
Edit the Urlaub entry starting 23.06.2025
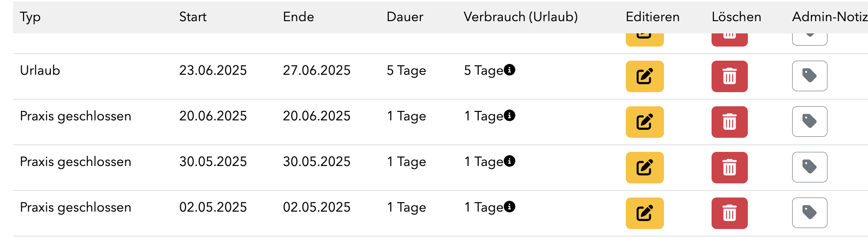click(645, 76)
